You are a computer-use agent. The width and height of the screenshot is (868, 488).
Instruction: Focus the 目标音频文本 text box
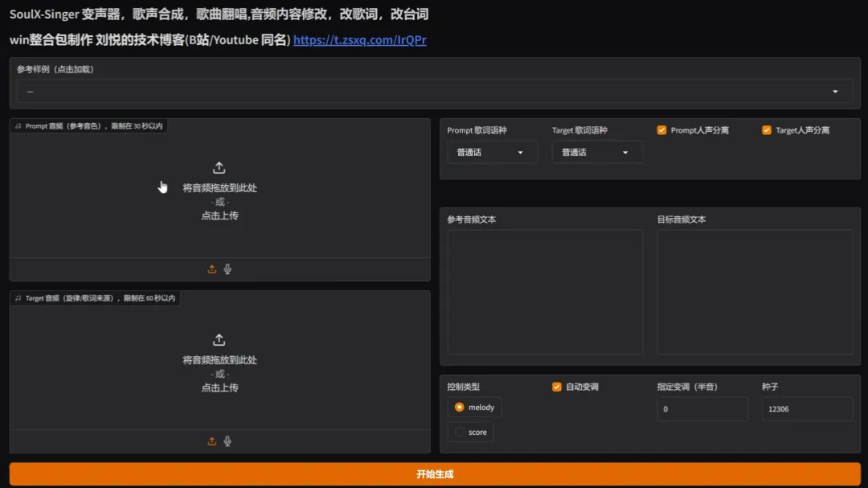755,292
